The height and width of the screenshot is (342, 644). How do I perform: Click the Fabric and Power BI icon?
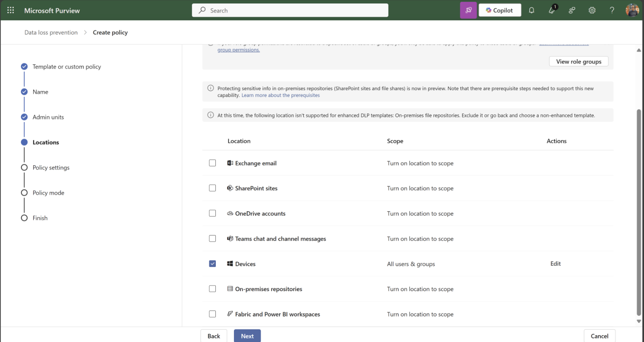point(230,314)
